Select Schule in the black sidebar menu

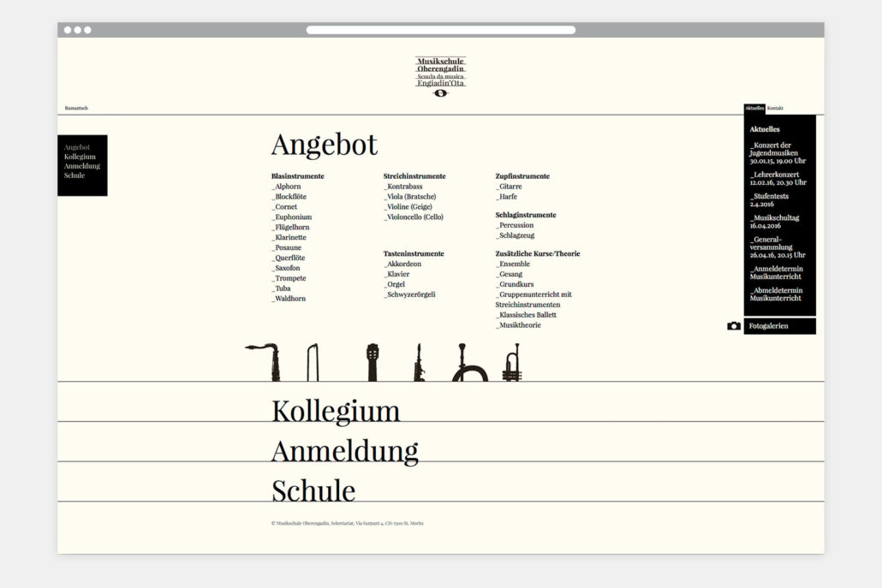[74, 175]
